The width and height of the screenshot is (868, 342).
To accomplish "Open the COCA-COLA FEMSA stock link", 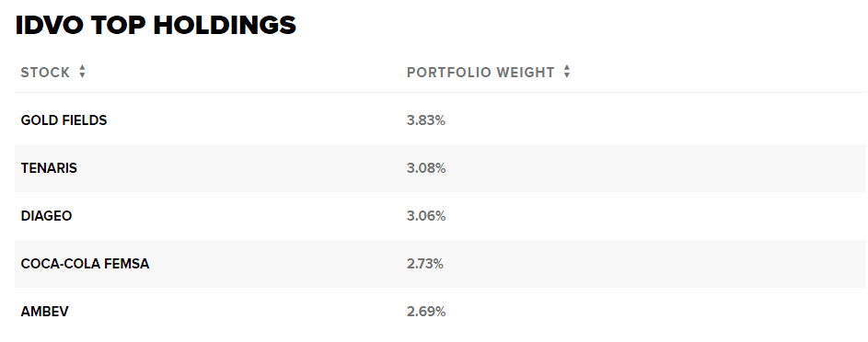I will (x=85, y=264).
